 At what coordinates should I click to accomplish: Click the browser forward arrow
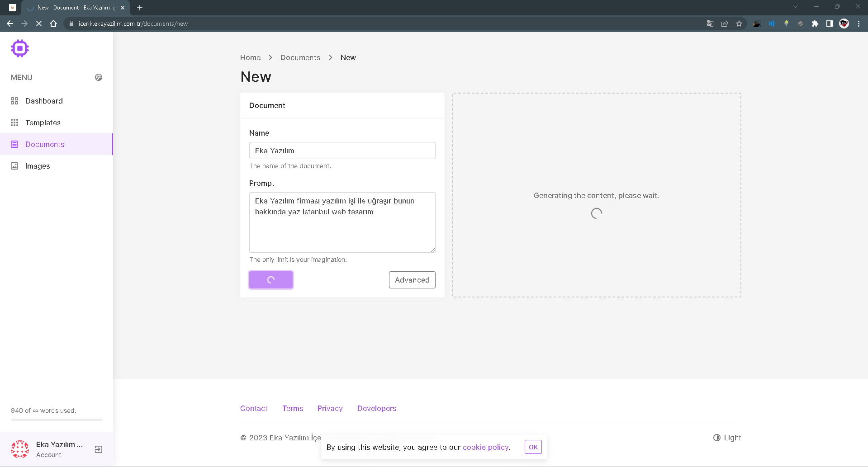point(24,24)
